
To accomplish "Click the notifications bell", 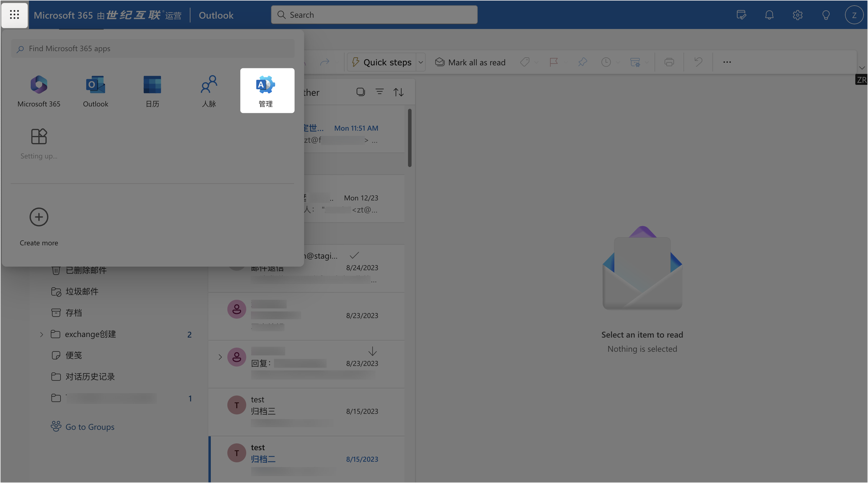I will [769, 15].
